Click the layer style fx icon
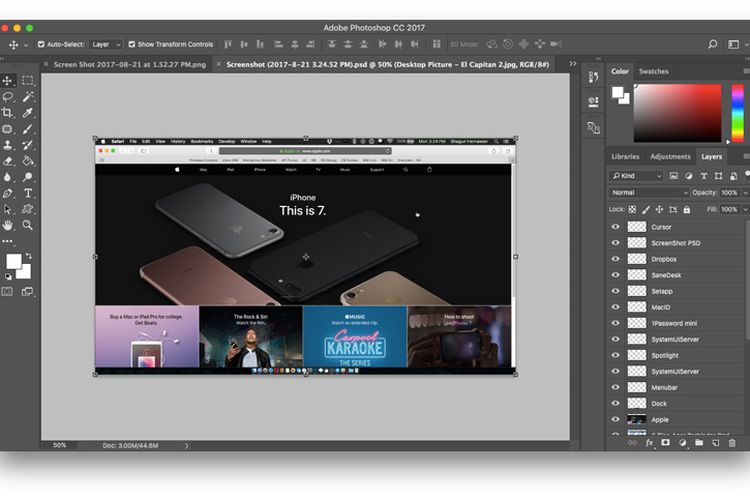 649,443
